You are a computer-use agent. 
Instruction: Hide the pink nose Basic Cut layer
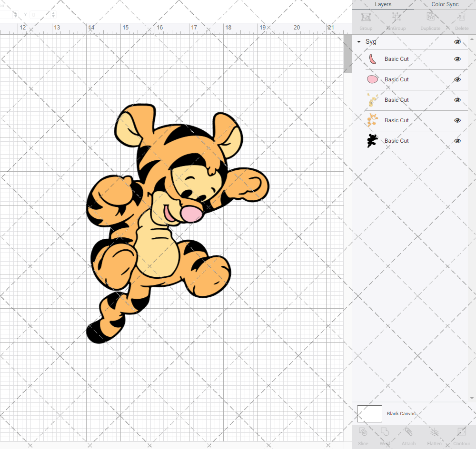(x=457, y=79)
